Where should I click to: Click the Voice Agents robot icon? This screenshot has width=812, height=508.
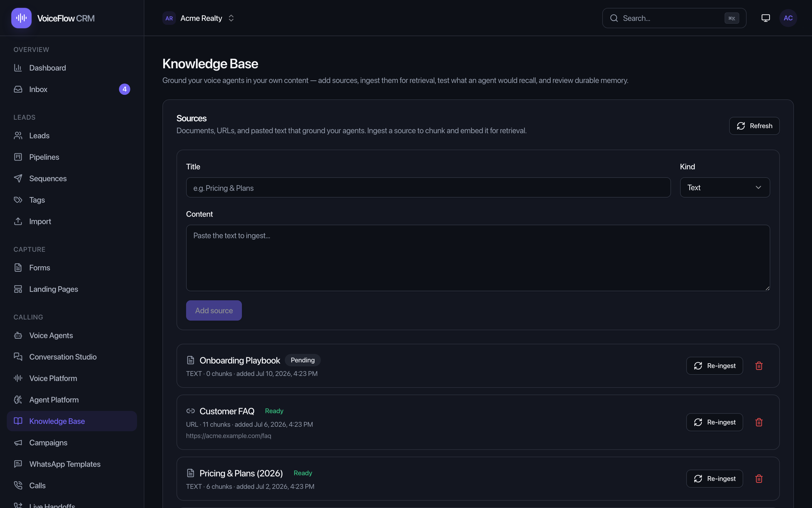tap(18, 336)
